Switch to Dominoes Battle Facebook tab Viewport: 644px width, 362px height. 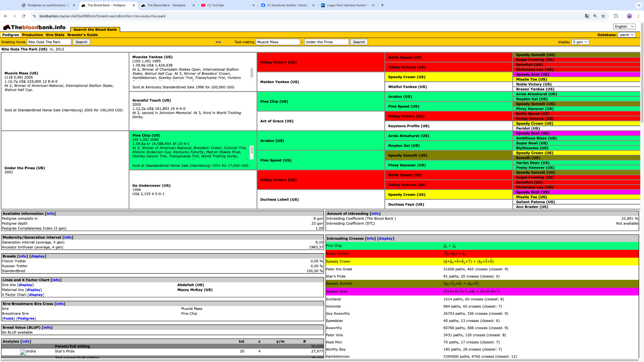(287, 5)
